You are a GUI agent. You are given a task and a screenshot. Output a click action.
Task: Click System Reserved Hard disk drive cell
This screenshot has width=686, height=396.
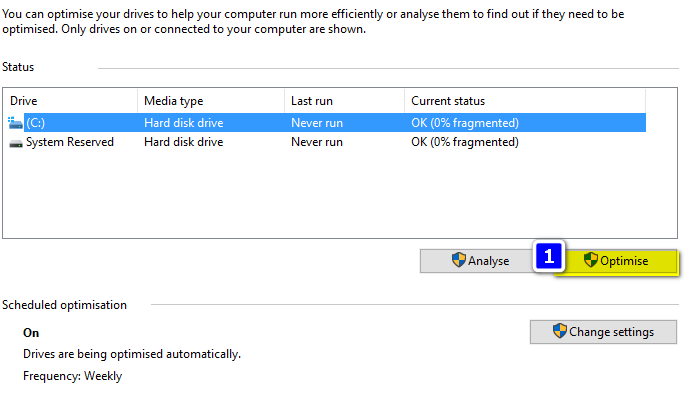pyautogui.click(x=184, y=142)
